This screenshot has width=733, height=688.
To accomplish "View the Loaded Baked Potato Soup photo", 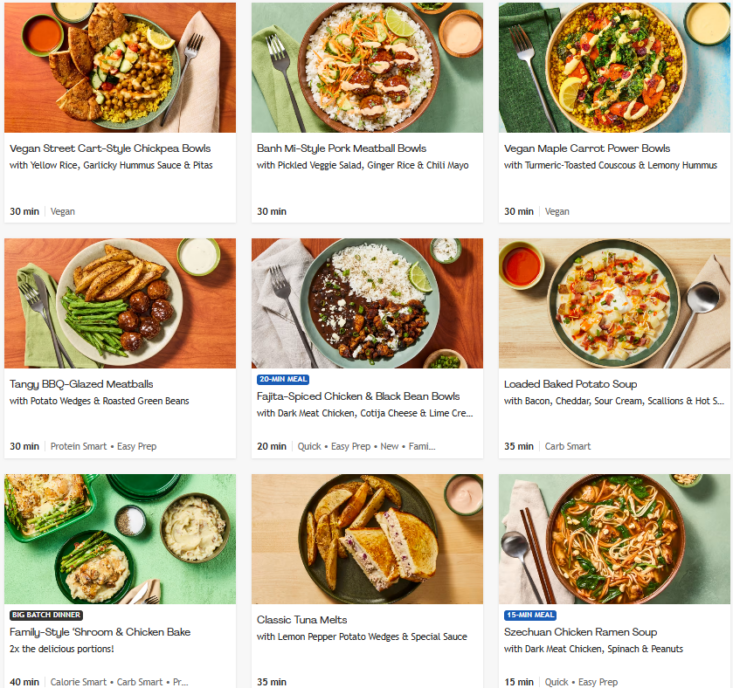I will 614,303.
